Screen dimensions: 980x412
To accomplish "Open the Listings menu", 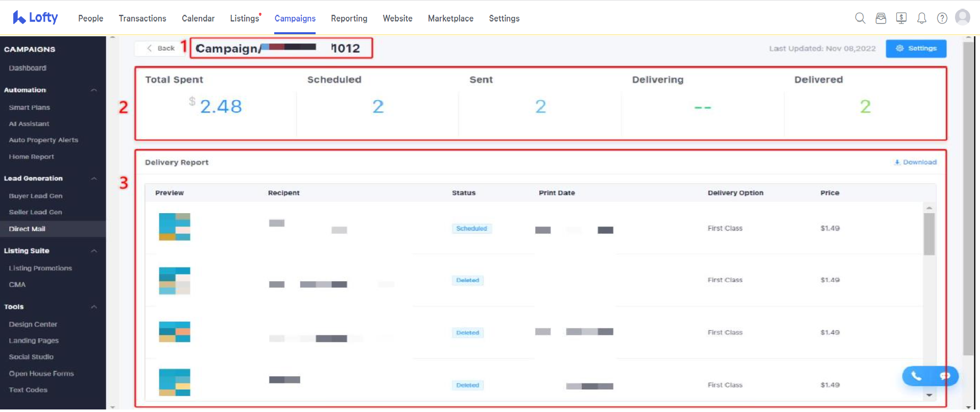I will [245, 18].
